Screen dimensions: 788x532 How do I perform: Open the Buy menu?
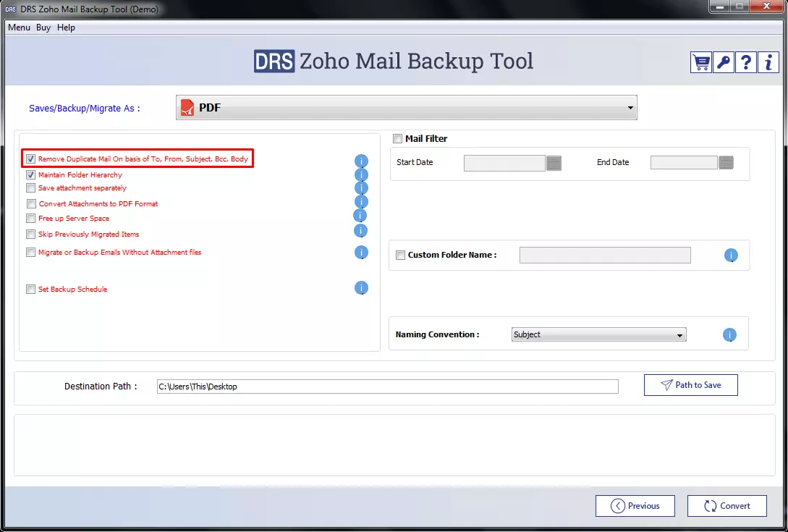pos(43,28)
